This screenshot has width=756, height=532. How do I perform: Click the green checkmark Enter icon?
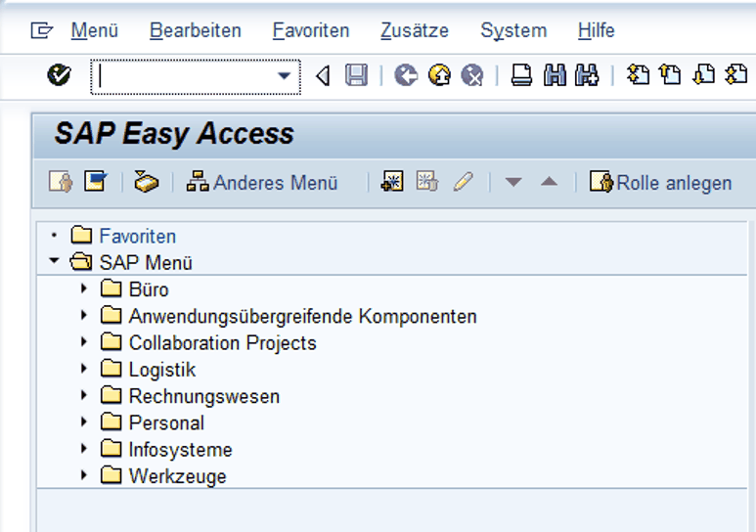(59, 75)
